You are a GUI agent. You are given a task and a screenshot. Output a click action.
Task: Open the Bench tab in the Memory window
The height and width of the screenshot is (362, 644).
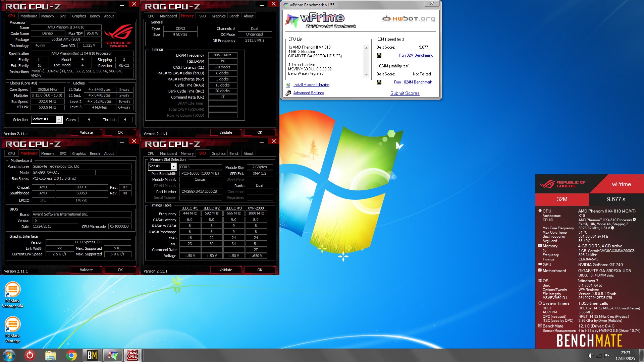point(234,16)
